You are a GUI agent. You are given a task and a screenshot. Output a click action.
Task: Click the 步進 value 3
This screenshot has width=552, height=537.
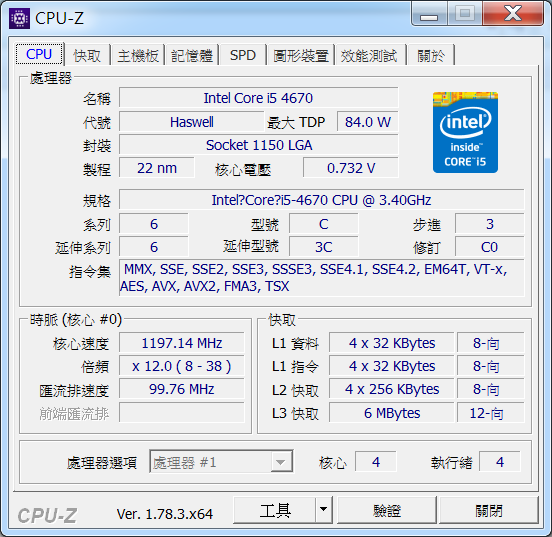pyautogui.click(x=489, y=224)
